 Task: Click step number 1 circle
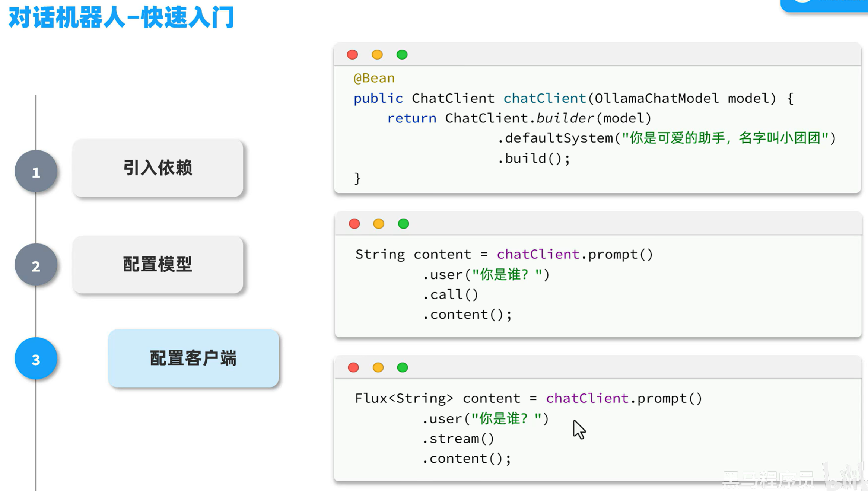click(x=36, y=172)
